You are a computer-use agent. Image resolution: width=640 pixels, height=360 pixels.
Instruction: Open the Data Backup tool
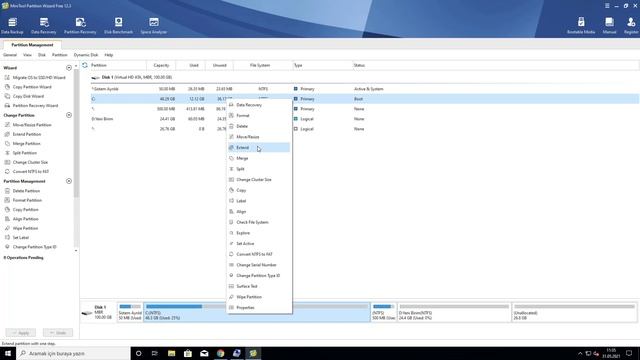12,26
